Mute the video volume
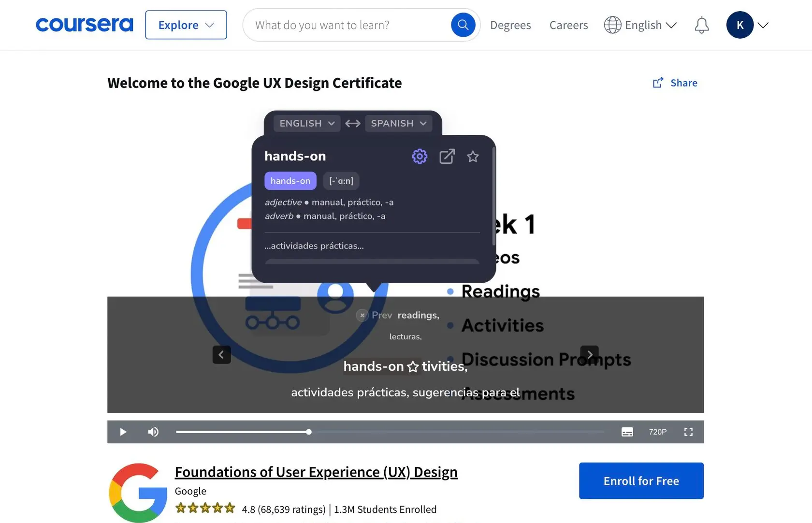This screenshot has width=812, height=523. tap(153, 432)
